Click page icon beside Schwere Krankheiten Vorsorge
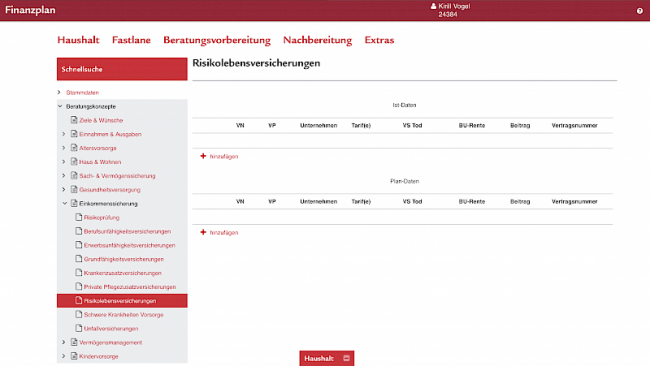Viewport: 650px width, 366px height. 79,315
